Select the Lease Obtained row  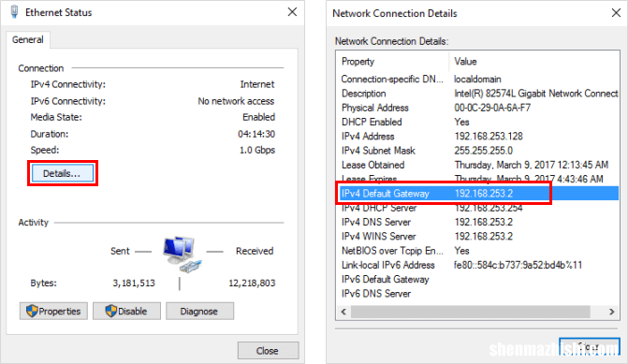coord(478,165)
